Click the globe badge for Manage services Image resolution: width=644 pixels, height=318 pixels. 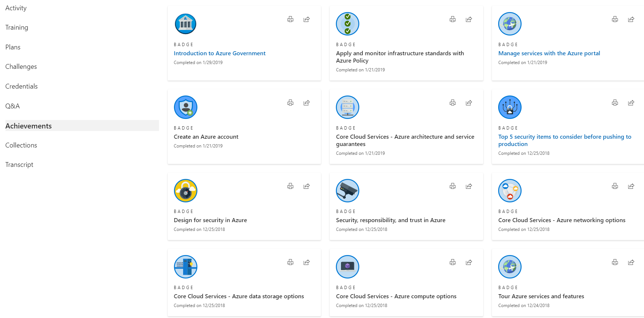coord(510,24)
